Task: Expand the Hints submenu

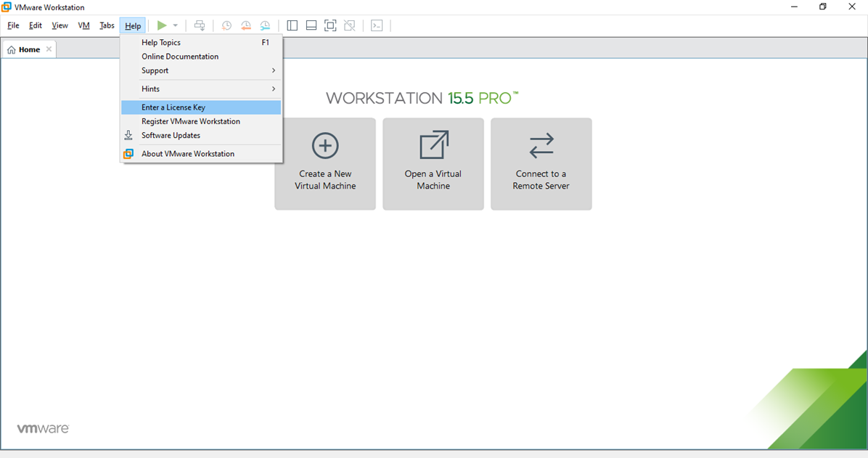Action: point(201,89)
